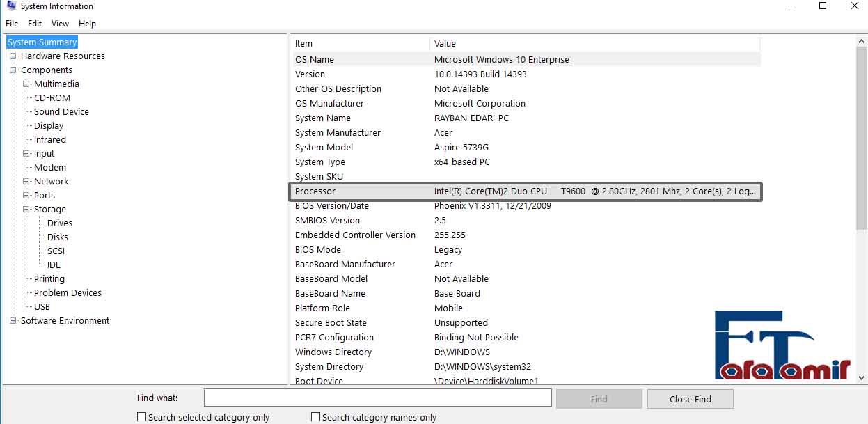Click the Item column header

(x=360, y=44)
